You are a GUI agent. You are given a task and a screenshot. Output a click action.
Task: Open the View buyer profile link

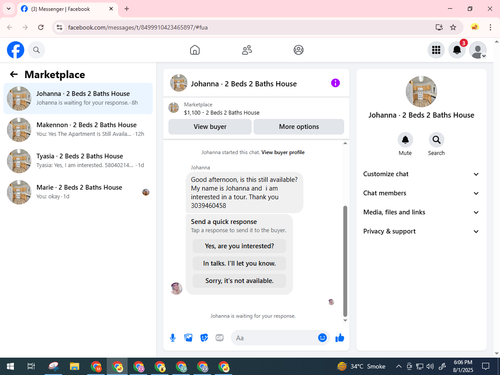tap(283, 152)
